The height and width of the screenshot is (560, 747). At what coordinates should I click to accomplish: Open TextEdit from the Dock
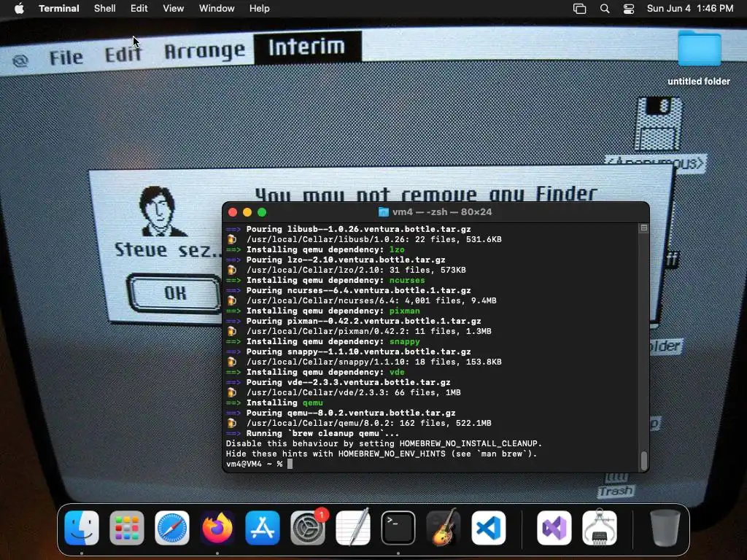(353, 528)
